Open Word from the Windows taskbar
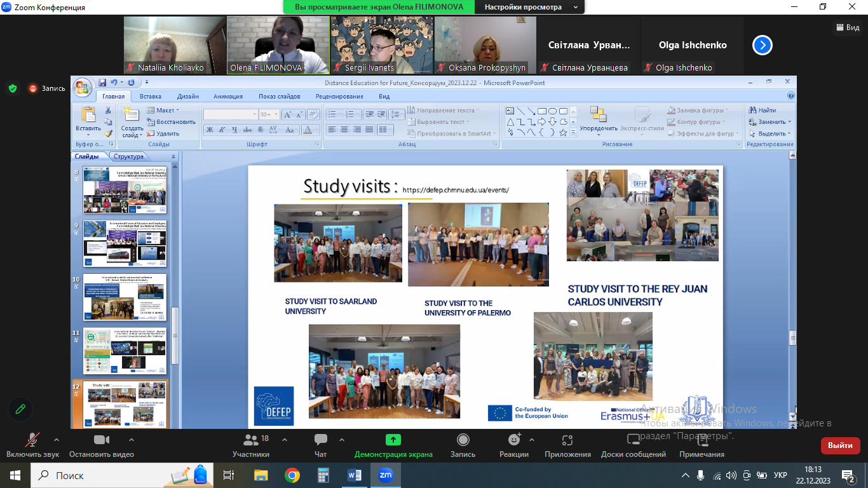 [x=354, y=475]
